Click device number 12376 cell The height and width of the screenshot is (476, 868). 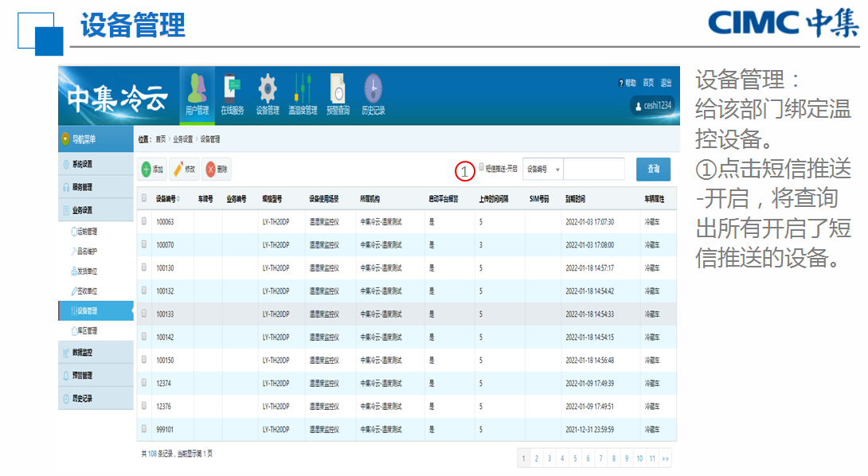(x=163, y=406)
